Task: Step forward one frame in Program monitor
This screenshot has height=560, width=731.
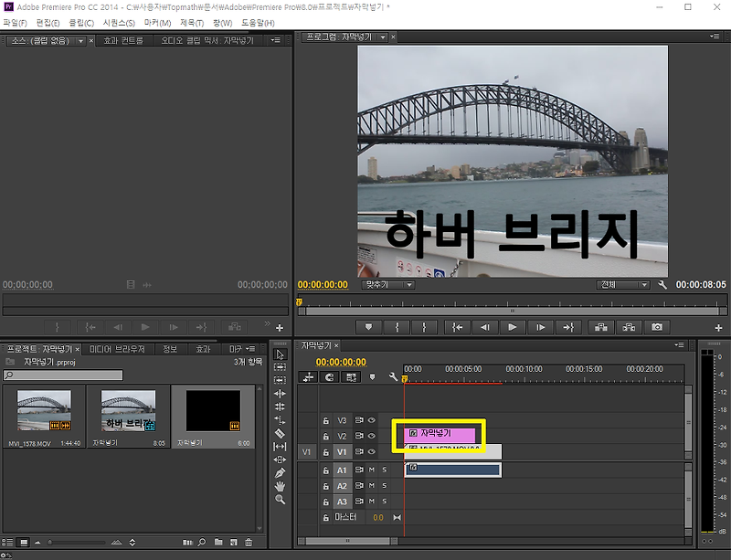Action: [x=540, y=327]
